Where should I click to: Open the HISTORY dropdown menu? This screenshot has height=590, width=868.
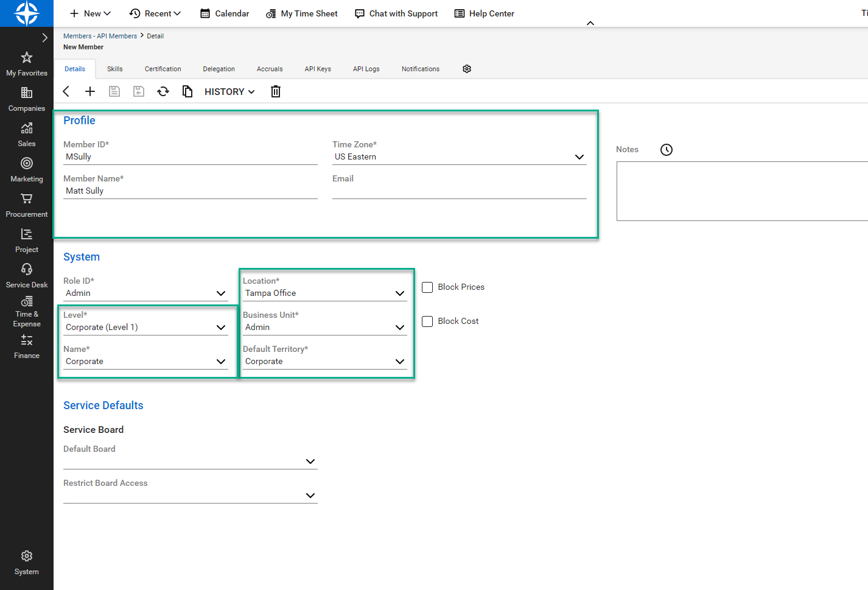pos(229,91)
